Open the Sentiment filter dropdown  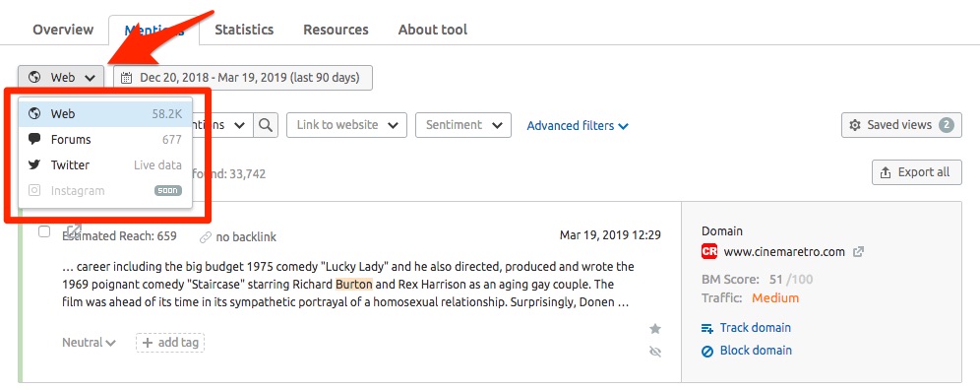click(463, 125)
